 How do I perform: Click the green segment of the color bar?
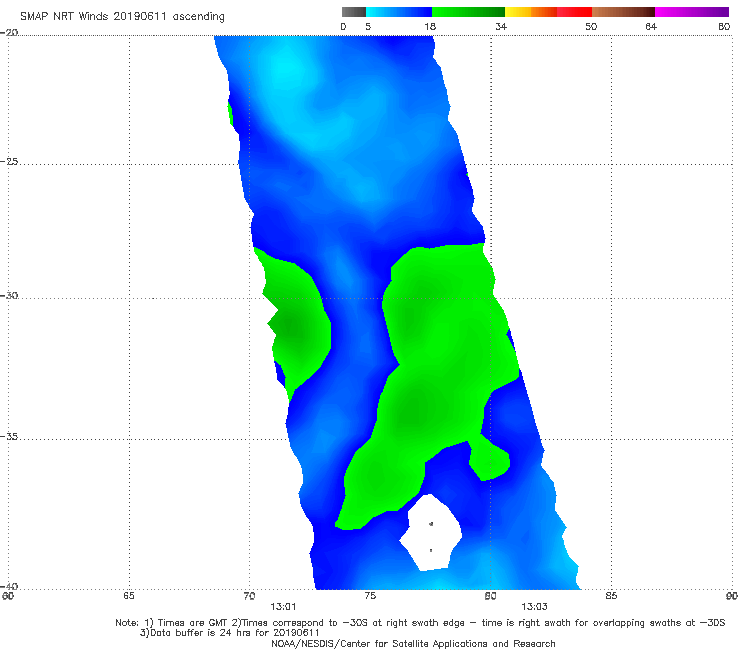point(468,12)
